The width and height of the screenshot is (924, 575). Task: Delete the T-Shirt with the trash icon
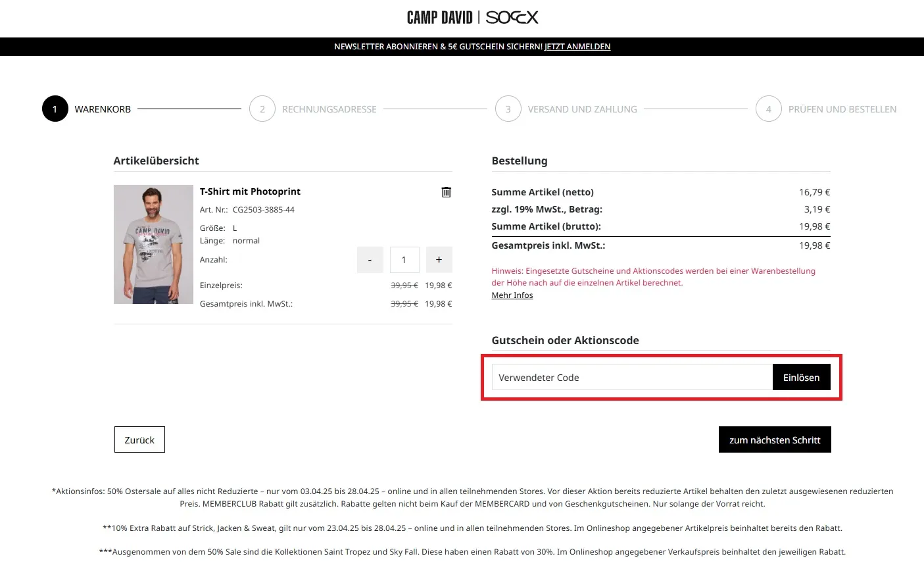click(446, 192)
